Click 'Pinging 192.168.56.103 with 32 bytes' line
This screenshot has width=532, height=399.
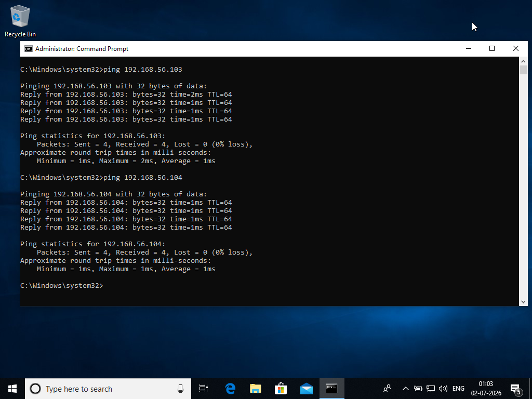point(113,86)
